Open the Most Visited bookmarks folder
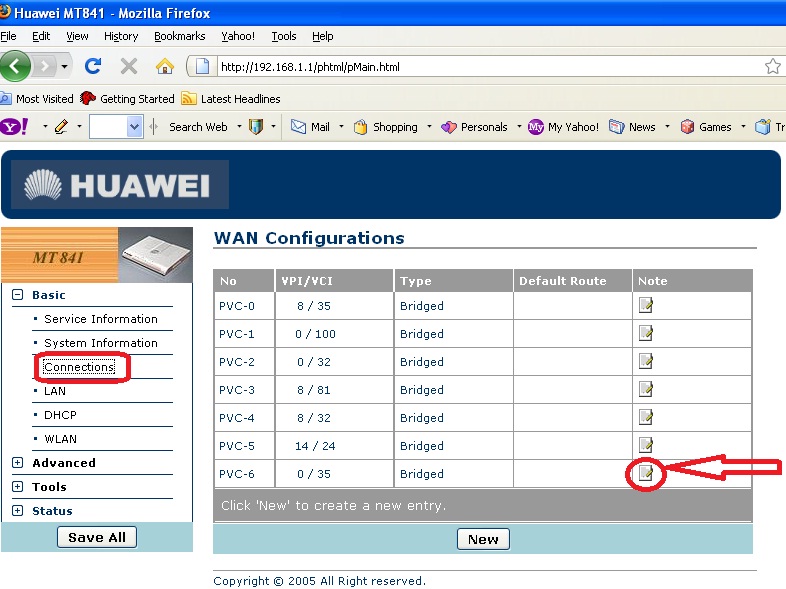Image resolution: width=786 pixels, height=589 pixels. point(38,99)
